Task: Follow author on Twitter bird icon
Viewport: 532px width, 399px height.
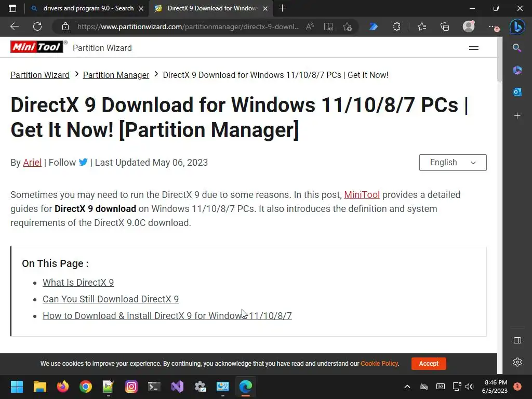Action: pyautogui.click(x=83, y=162)
